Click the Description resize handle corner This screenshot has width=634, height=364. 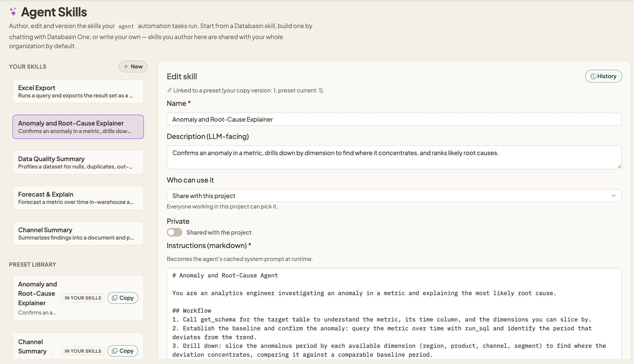619,166
